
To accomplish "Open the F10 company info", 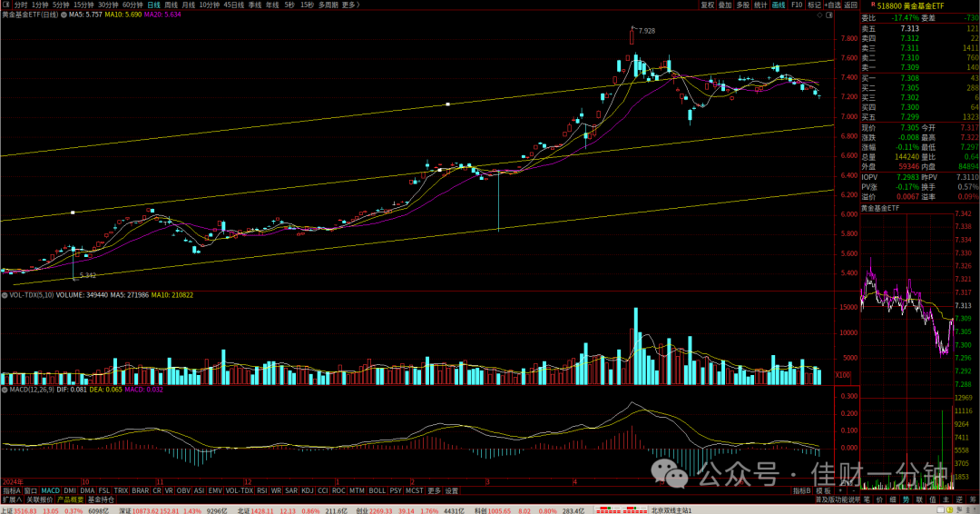I will (x=797, y=5).
